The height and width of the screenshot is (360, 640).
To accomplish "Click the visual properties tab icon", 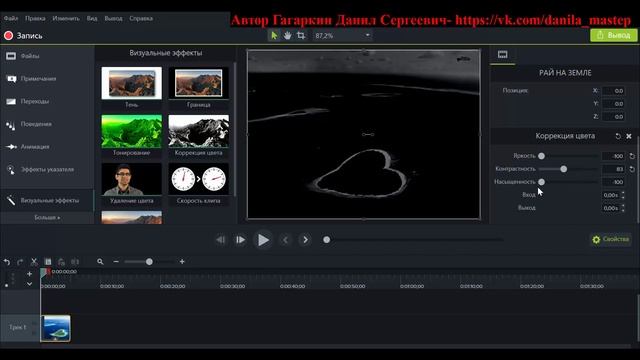I will (502, 55).
